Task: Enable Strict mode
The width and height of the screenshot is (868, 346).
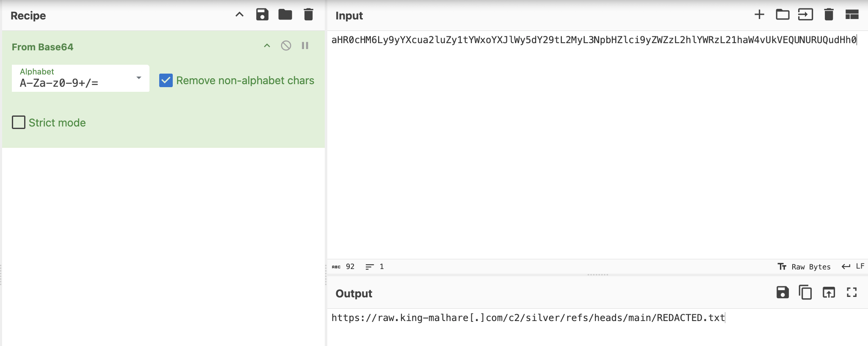Action: click(x=18, y=122)
